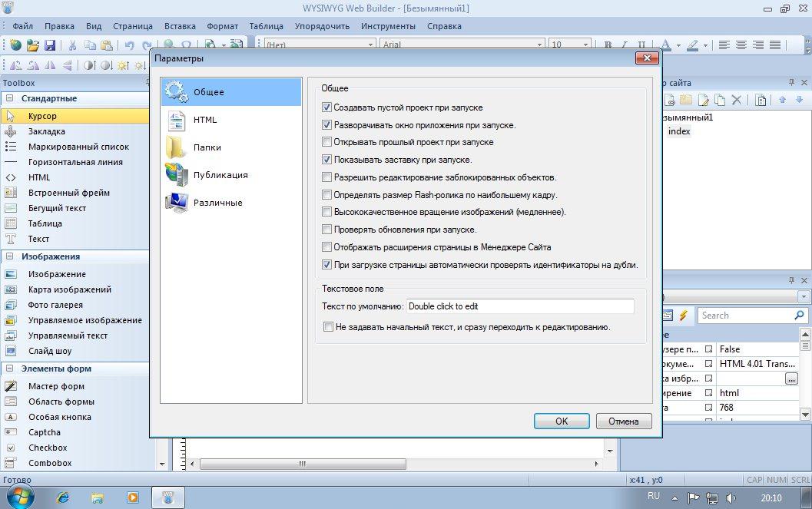
Task: Select the 'HTML' options category
Action: 231,120
